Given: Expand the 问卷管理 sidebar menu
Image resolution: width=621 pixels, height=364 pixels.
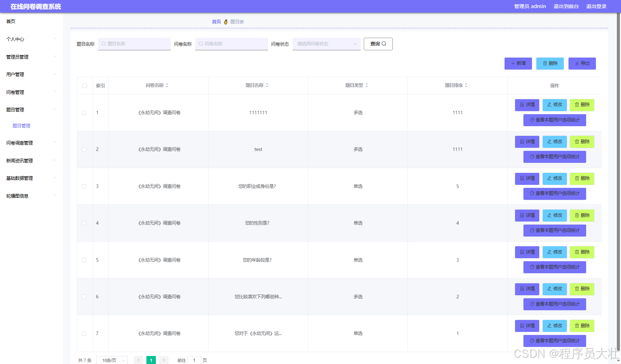Looking at the screenshot, I should click(x=15, y=92).
